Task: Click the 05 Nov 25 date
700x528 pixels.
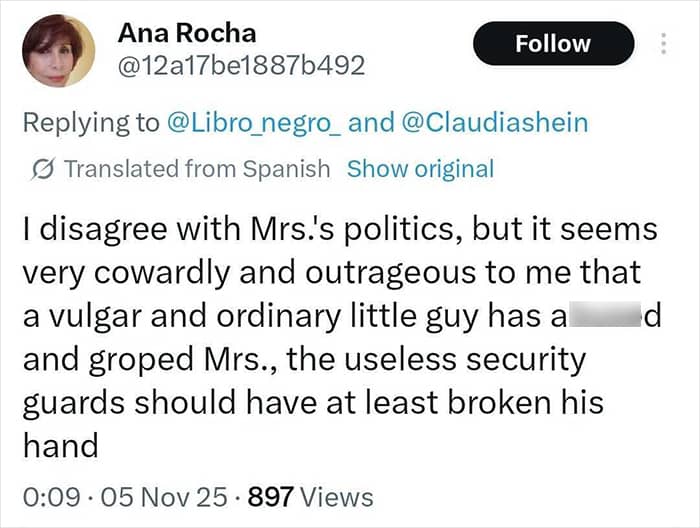Action: (164, 497)
